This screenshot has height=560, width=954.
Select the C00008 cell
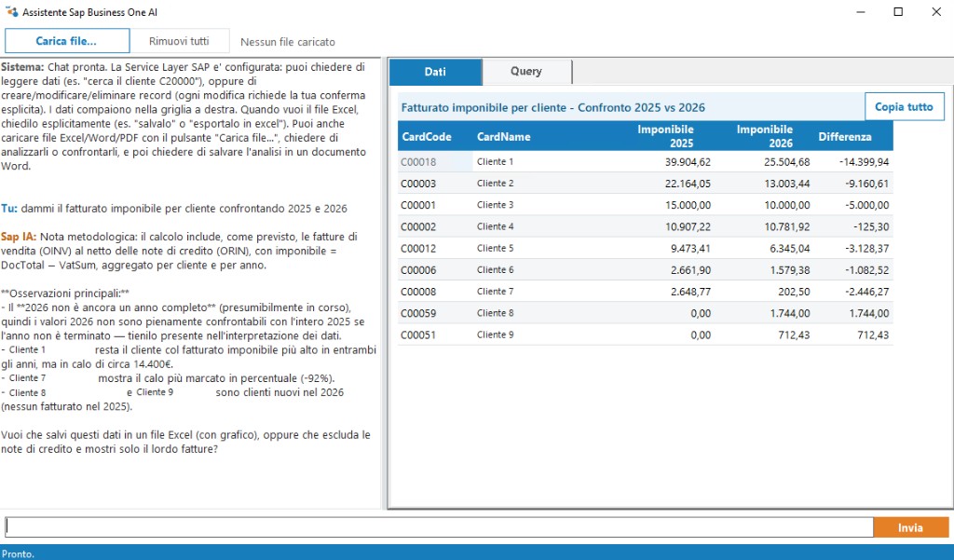coord(436,292)
